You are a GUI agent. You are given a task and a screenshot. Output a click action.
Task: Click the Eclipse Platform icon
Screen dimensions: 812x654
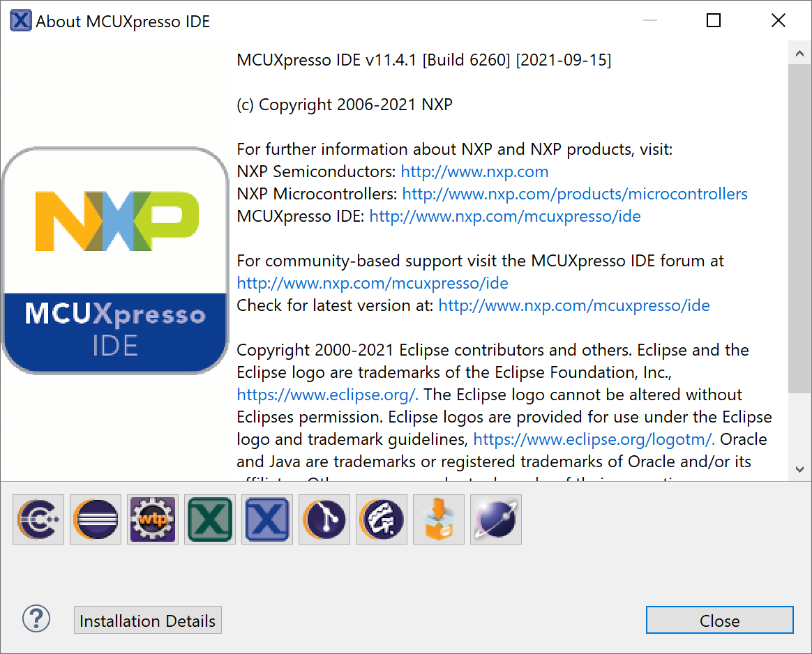[x=95, y=519]
